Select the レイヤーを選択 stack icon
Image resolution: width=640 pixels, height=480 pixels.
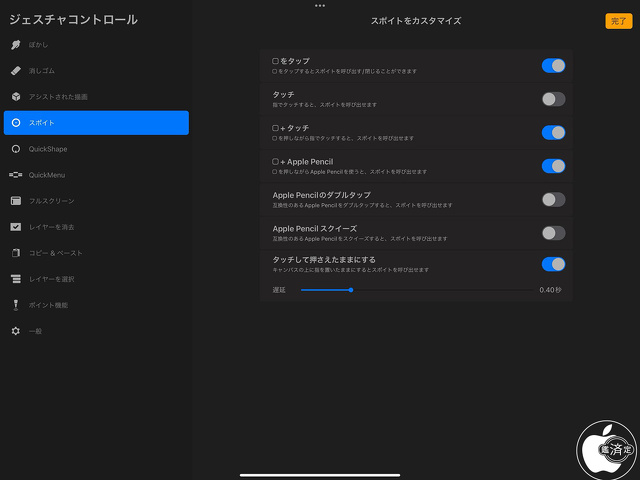16,279
